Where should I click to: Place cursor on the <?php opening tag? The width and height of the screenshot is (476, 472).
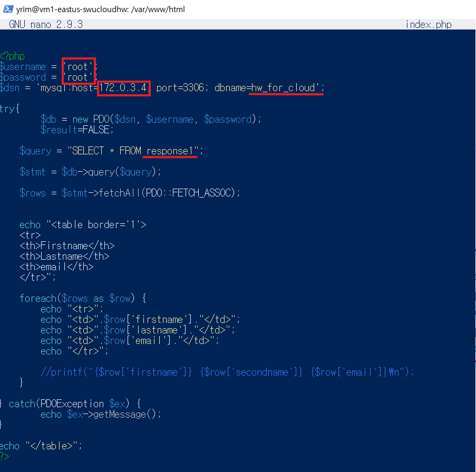pos(12,56)
